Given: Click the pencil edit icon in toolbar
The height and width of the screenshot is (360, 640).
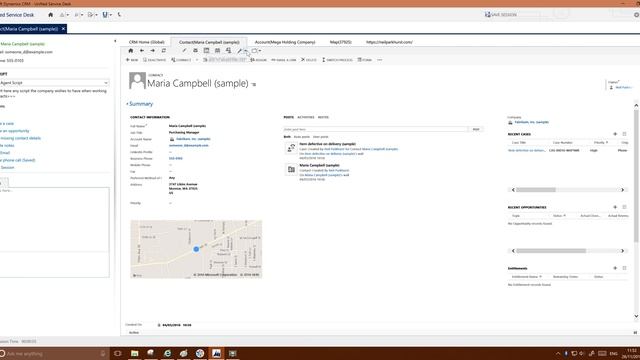Looking at the screenshot, I should [184, 51].
